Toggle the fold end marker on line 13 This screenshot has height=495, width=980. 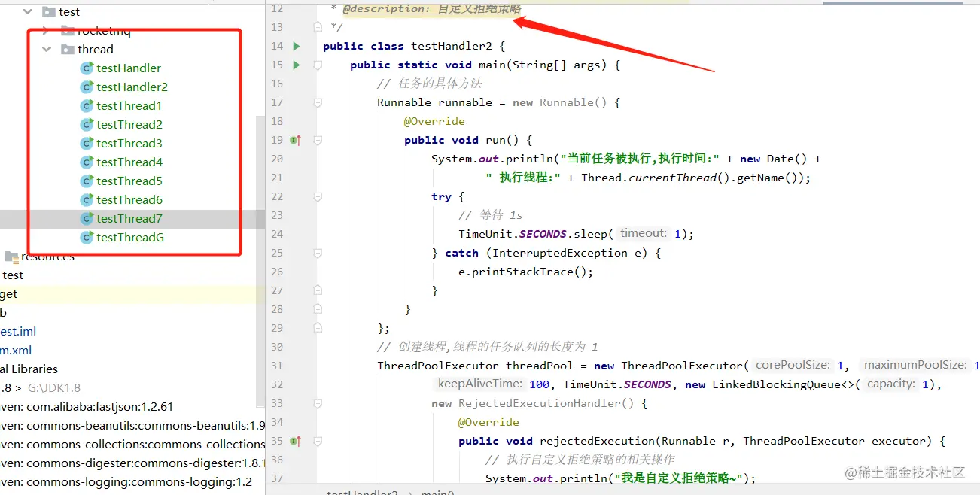pyautogui.click(x=318, y=27)
